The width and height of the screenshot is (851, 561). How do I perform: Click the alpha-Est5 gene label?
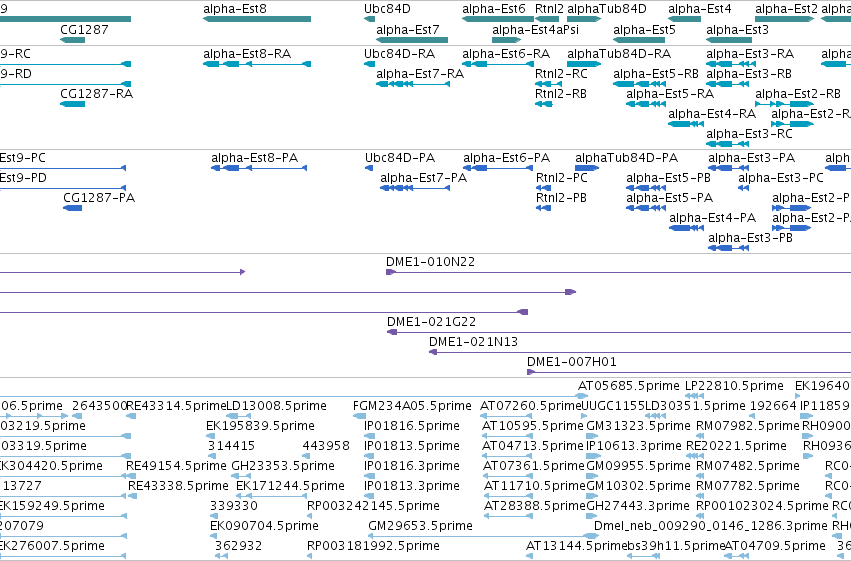644,30
